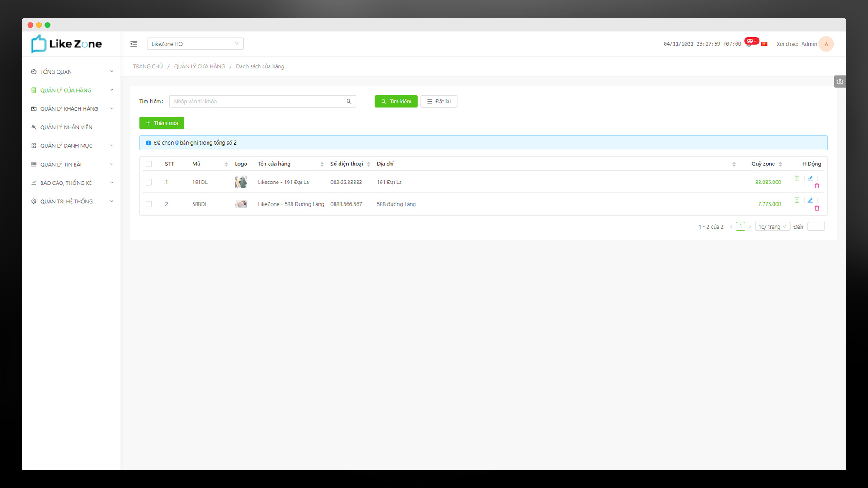The image size is (868, 488).
Task: Tick the checkbox for row 588DL
Action: tap(149, 204)
